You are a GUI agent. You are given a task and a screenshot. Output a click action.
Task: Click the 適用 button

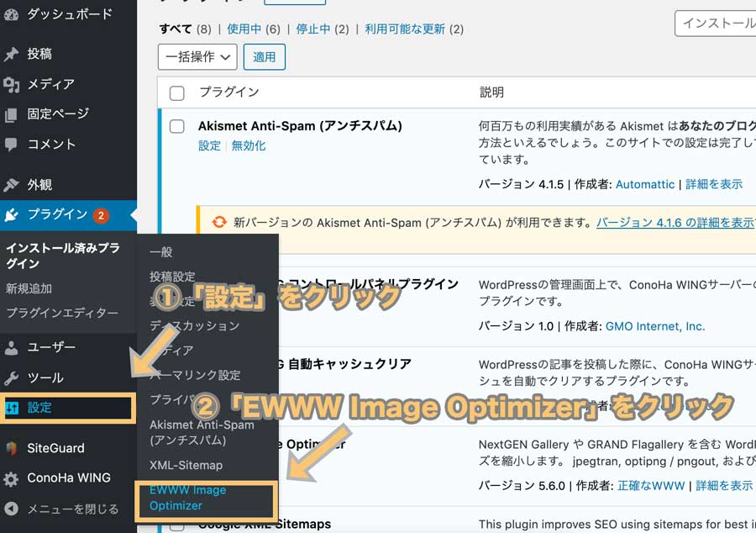265,57
